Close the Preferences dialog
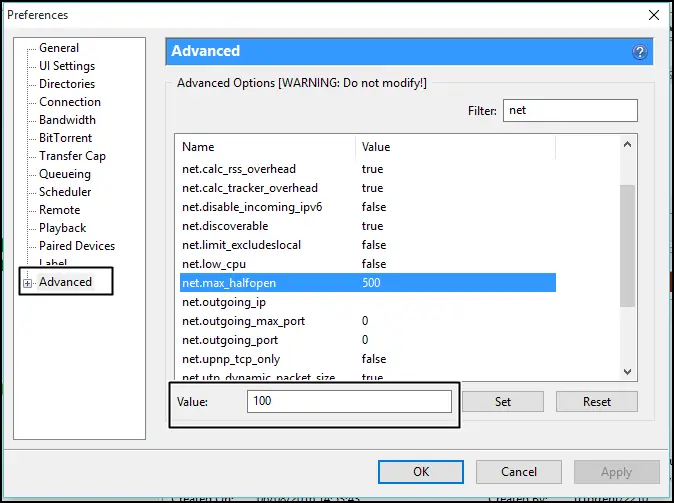The width and height of the screenshot is (674, 503). click(654, 15)
